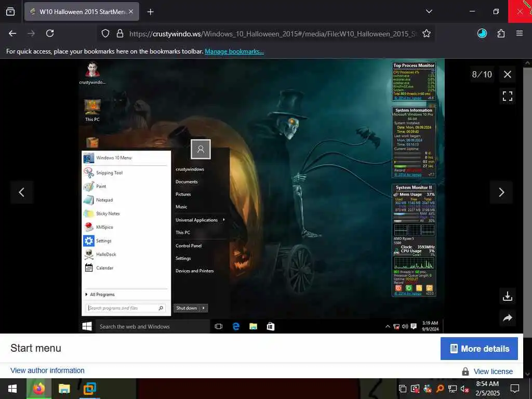Open the Extensions puzzle menu
Image resolution: width=532 pixels, height=399 pixels.
[501, 33]
